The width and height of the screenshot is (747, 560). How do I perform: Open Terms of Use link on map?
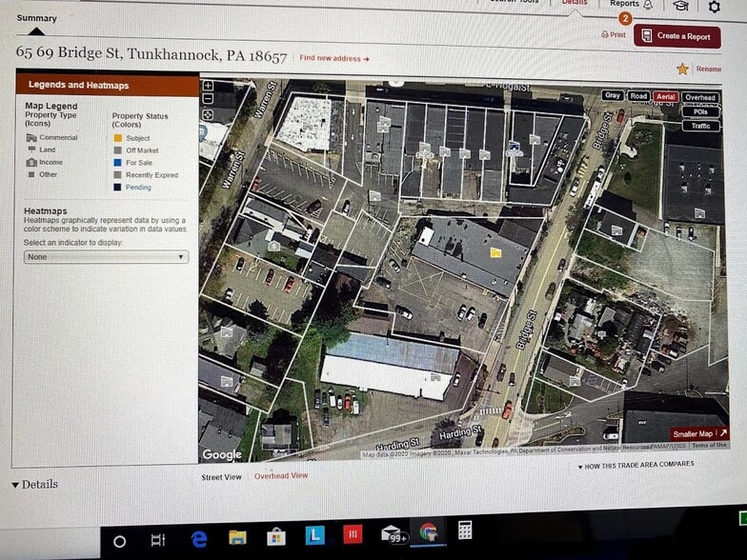pyautogui.click(x=709, y=445)
